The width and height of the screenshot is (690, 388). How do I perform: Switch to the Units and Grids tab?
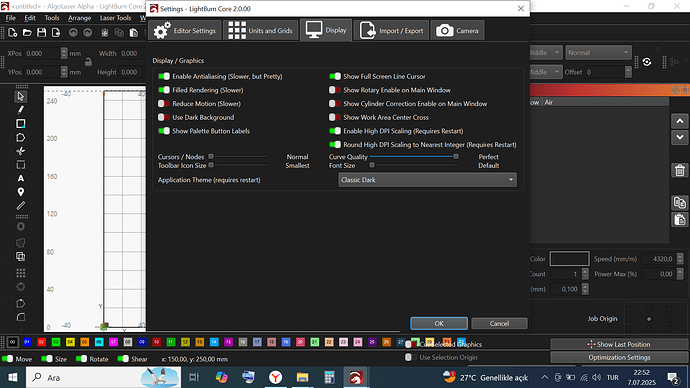(261, 30)
